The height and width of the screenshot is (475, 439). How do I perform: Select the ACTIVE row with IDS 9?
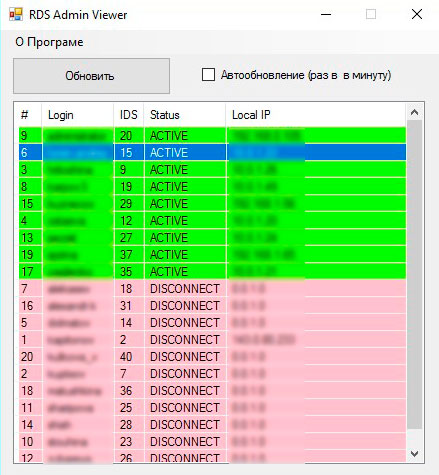coord(212,170)
